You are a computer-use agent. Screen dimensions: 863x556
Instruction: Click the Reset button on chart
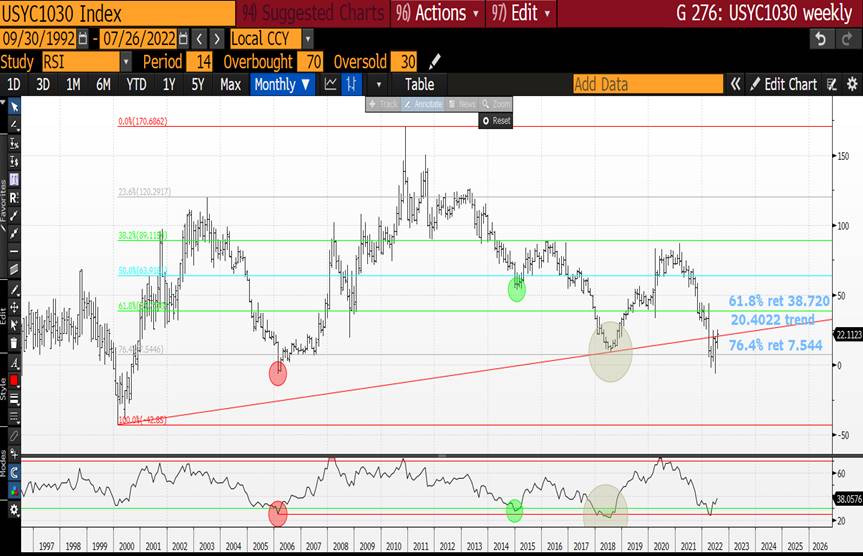point(496,121)
